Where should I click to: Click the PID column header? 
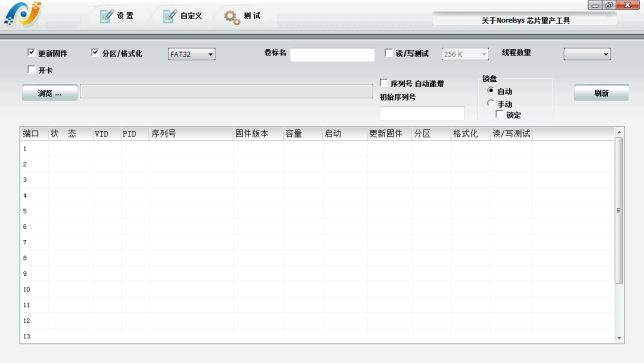[x=135, y=134]
